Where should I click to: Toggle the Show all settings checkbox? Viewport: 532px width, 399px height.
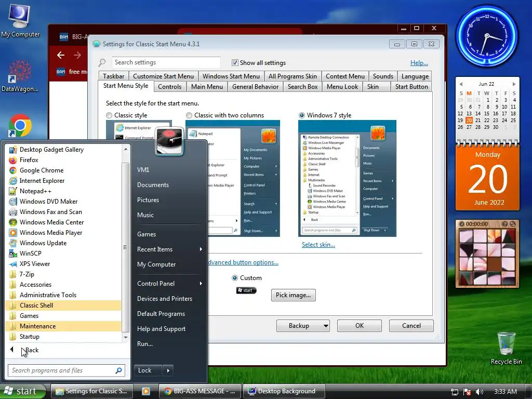pos(235,62)
